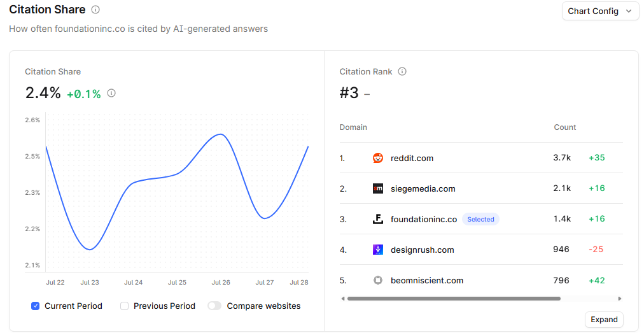This screenshot has width=644, height=333.
Task: Click the horizontal scrollbar thumb in domain table
Action: (x=454, y=299)
